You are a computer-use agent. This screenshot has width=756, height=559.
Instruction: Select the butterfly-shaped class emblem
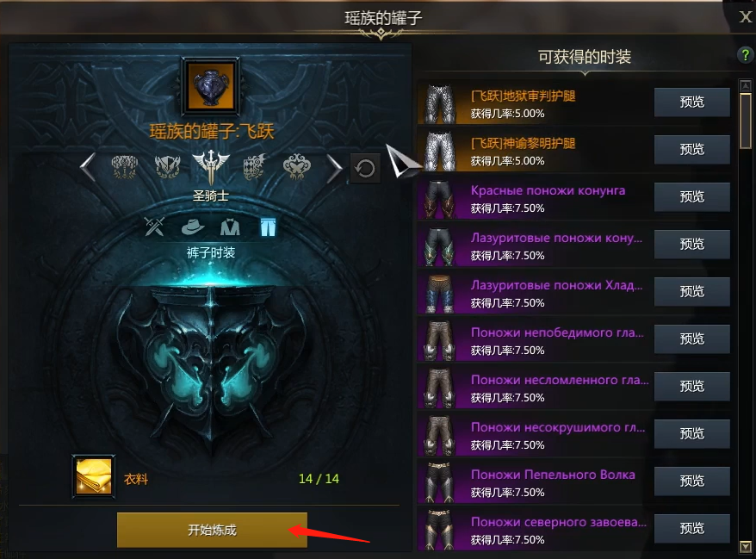(x=296, y=167)
